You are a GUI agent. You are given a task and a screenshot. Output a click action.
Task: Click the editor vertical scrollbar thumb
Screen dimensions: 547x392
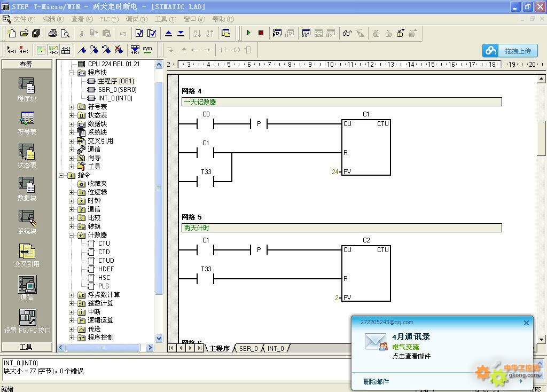pyautogui.click(x=541, y=138)
